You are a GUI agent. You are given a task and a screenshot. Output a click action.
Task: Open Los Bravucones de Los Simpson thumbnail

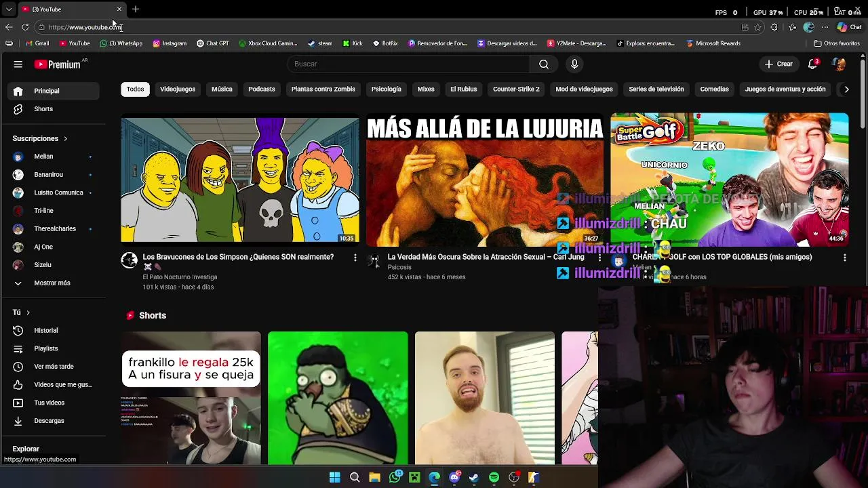click(240, 180)
